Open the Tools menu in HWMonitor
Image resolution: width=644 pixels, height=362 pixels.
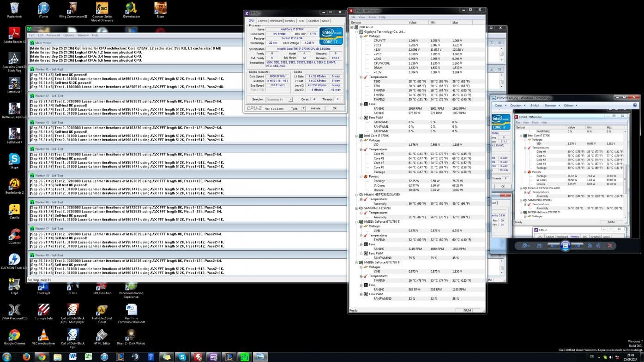coord(372,17)
